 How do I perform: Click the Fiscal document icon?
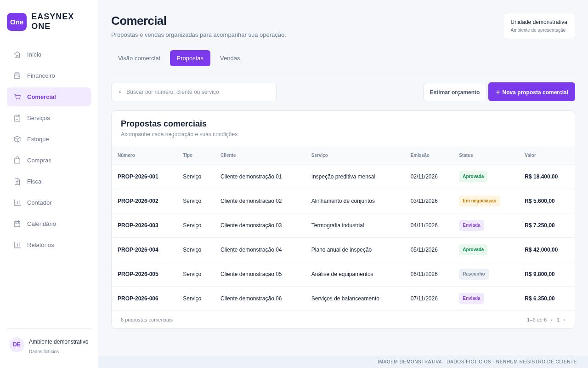(17, 181)
